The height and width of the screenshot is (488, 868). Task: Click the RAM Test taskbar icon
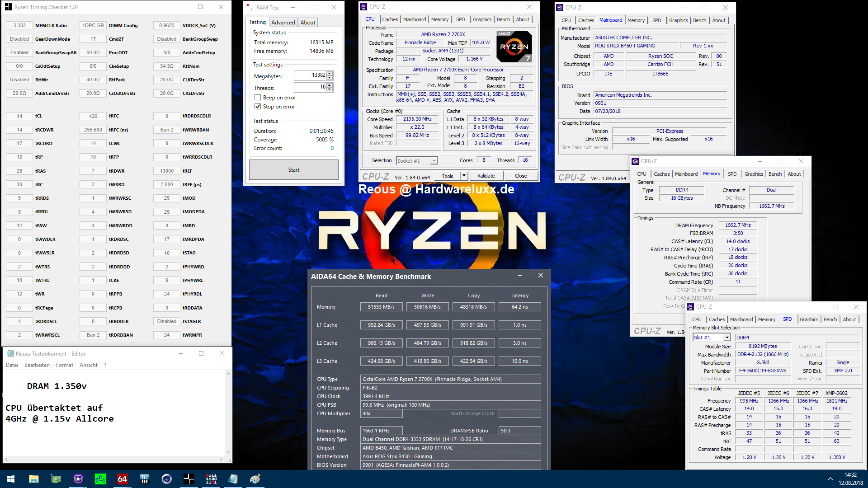coord(211,479)
